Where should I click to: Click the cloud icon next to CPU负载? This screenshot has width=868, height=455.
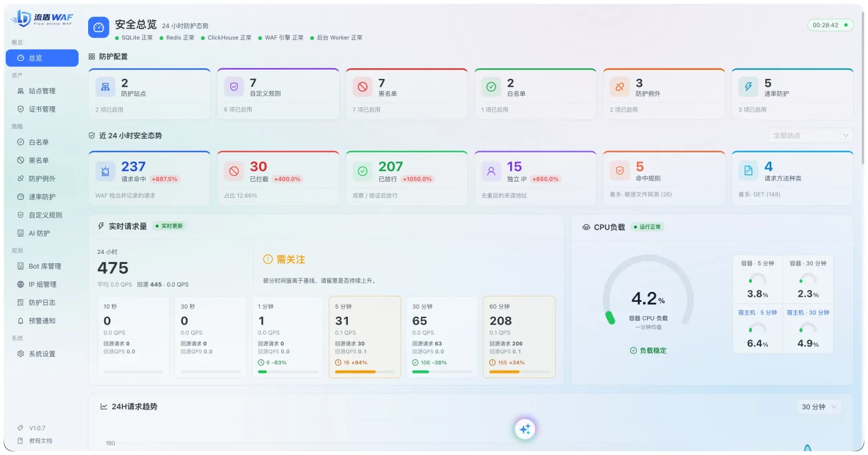[586, 227]
